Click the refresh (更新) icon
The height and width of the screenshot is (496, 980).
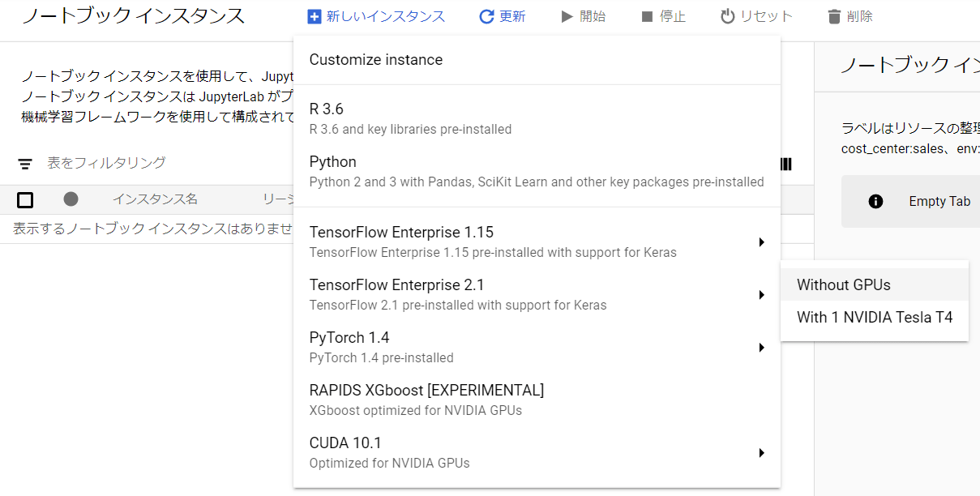point(486,16)
